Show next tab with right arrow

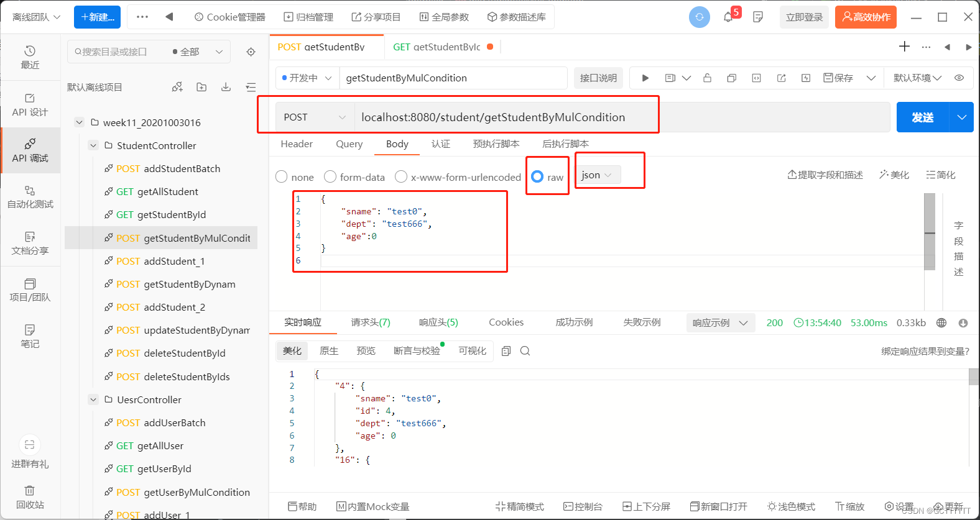coord(968,47)
